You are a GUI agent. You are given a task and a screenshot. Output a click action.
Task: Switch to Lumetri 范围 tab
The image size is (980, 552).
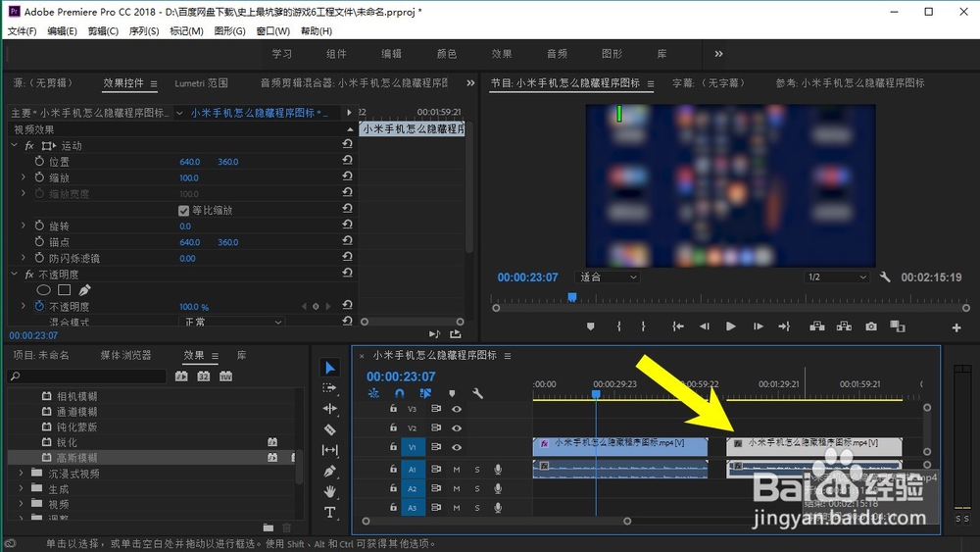pos(201,83)
